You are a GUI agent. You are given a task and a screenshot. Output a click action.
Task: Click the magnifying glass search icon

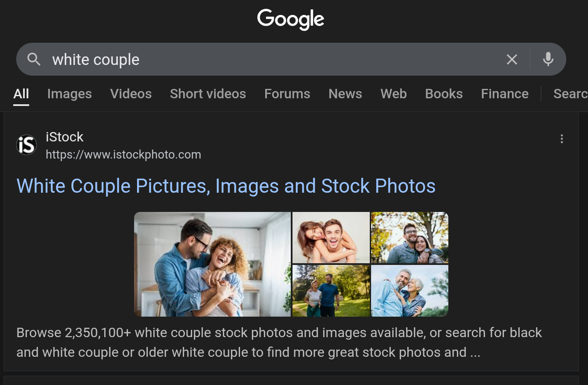(34, 59)
